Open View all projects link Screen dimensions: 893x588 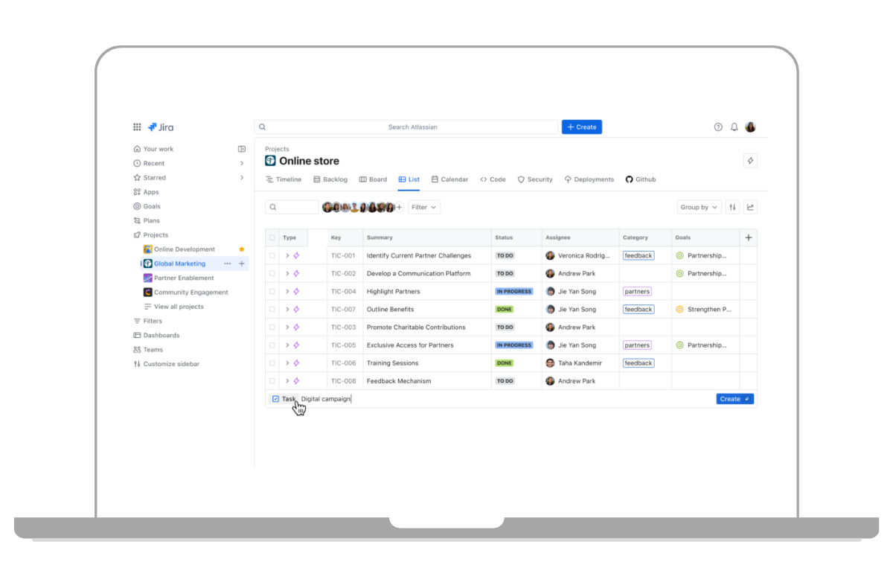pyautogui.click(x=178, y=307)
